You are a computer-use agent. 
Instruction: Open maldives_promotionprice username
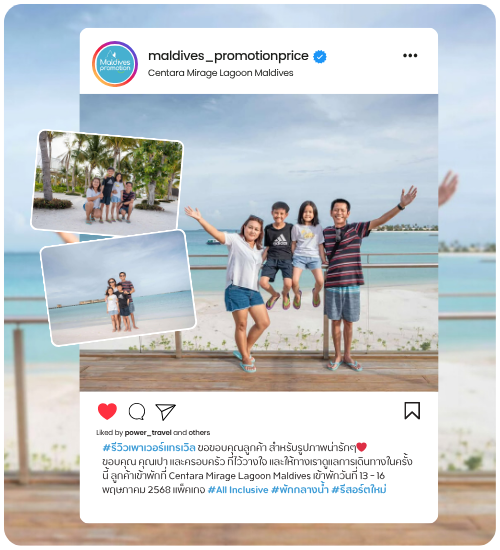tap(228, 56)
